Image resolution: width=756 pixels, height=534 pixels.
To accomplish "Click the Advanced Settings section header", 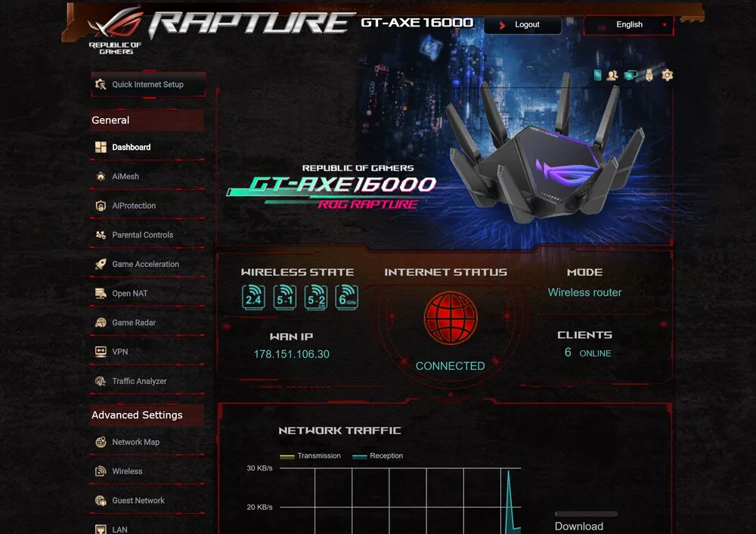I will [x=147, y=414].
